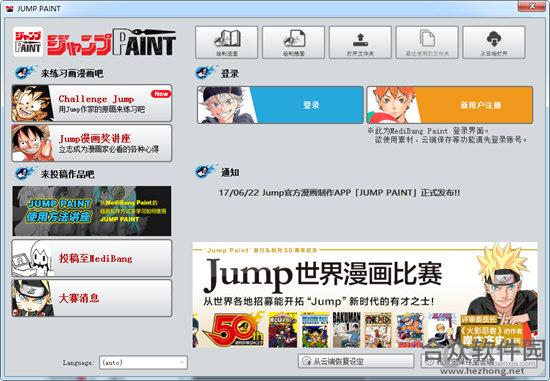The width and height of the screenshot is (550, 381).
Task: Click the 通知 section heading text
Action: pos(230,172)
